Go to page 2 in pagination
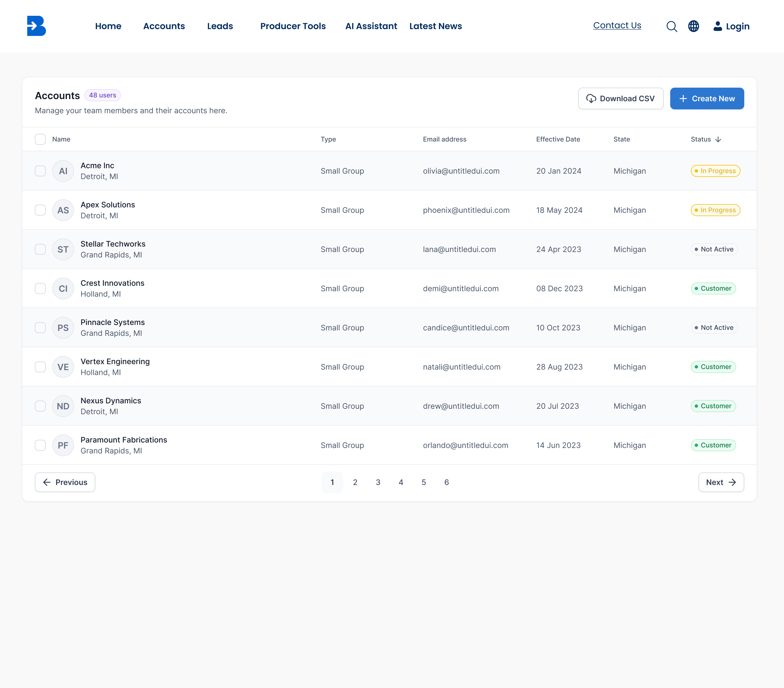This screenshot has width=784, height=688. (x=355, y=482)
